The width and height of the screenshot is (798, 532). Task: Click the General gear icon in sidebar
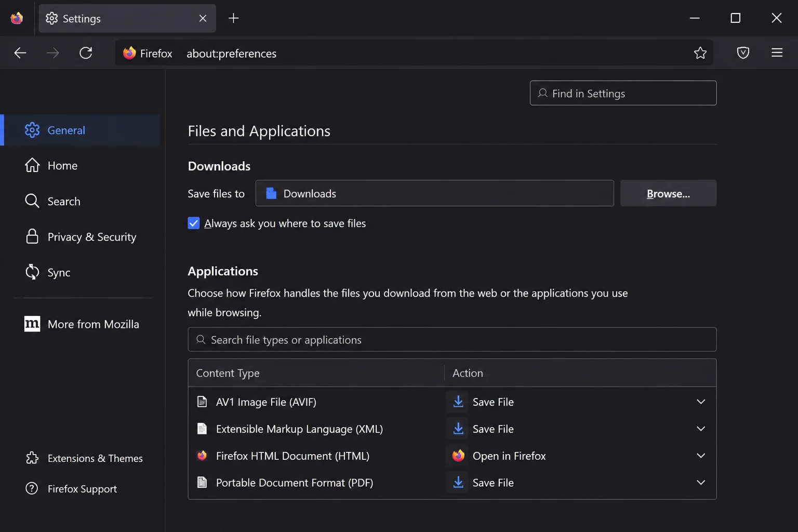pyautogui.click(x=32, y=130)
